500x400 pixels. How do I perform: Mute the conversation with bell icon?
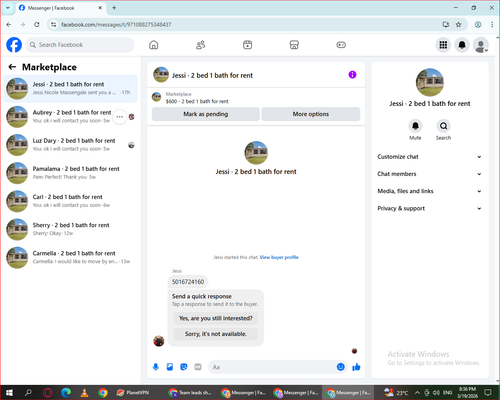click(415, 126)
